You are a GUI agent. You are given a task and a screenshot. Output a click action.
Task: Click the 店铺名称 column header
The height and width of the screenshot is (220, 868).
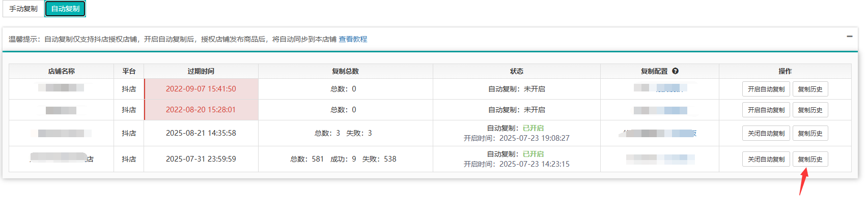[x=61, y=71]
